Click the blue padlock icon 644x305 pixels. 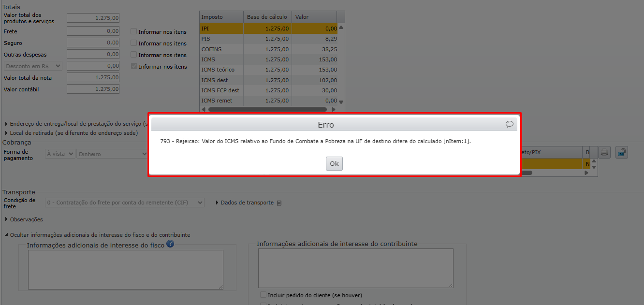(x=622, y=152)
